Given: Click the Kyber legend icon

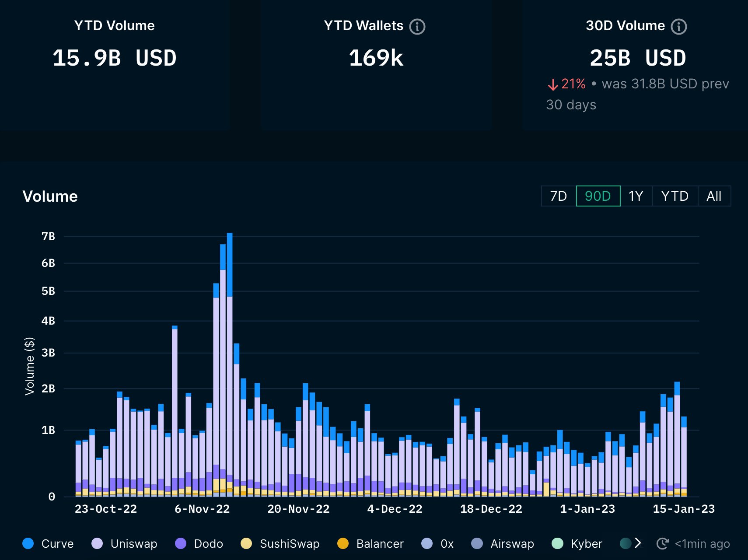Looking at the screenshot, I should [x=558, y=544].
